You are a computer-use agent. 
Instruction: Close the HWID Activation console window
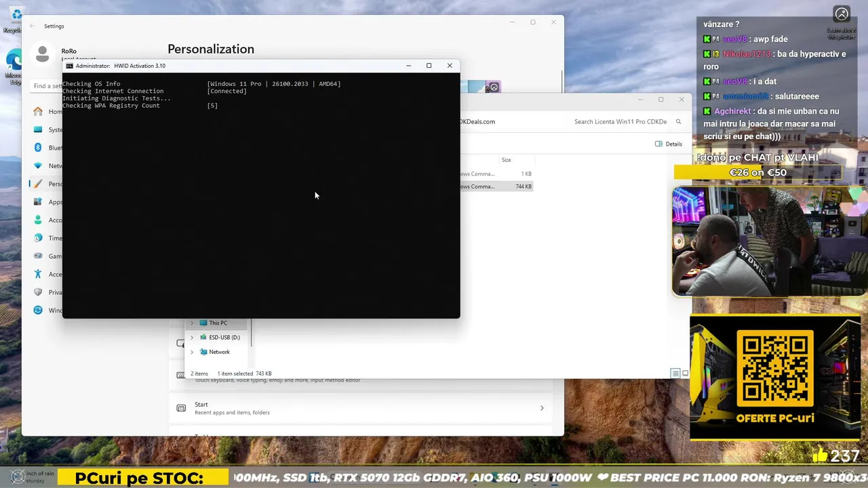450,66
